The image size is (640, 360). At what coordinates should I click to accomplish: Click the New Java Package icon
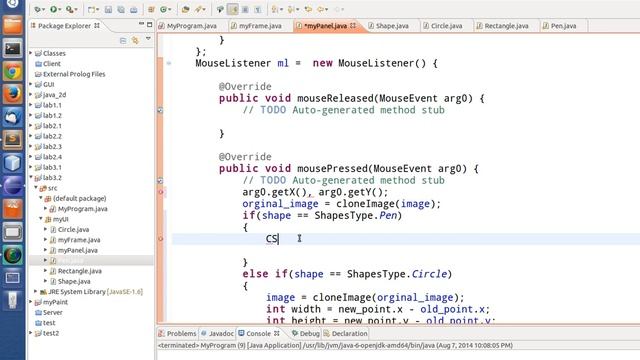tap(151, 9)
